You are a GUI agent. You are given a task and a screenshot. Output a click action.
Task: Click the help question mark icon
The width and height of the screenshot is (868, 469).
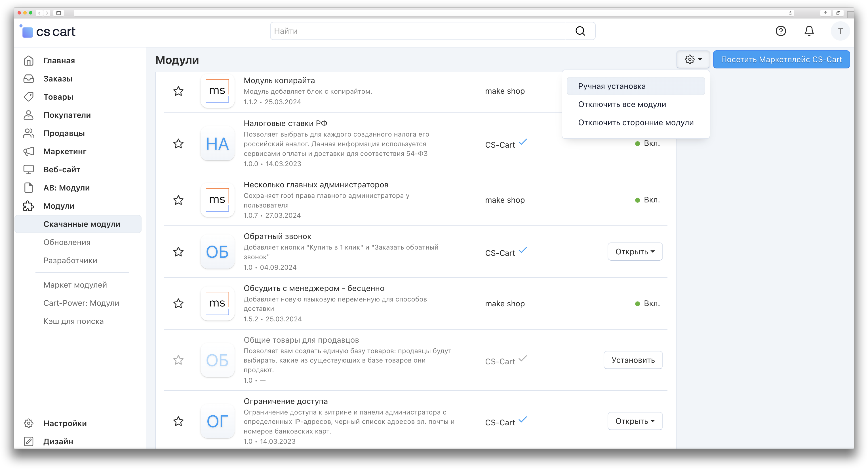(x=781, y=31)
